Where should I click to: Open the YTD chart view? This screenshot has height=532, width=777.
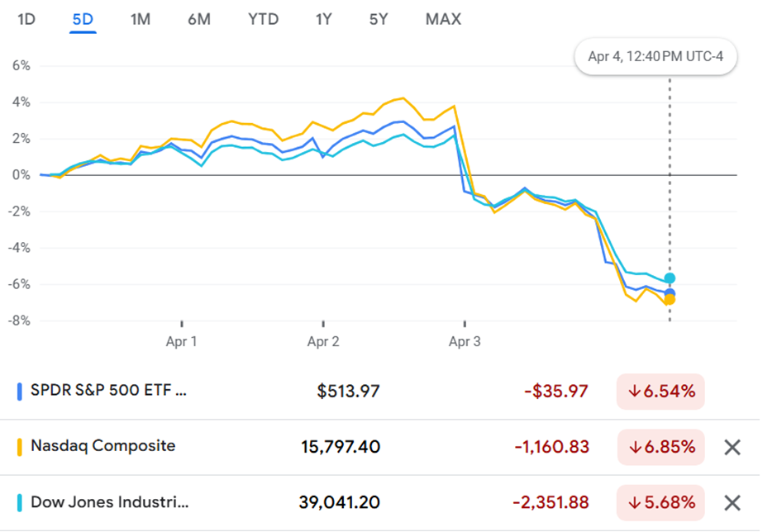tap(263, 19)
